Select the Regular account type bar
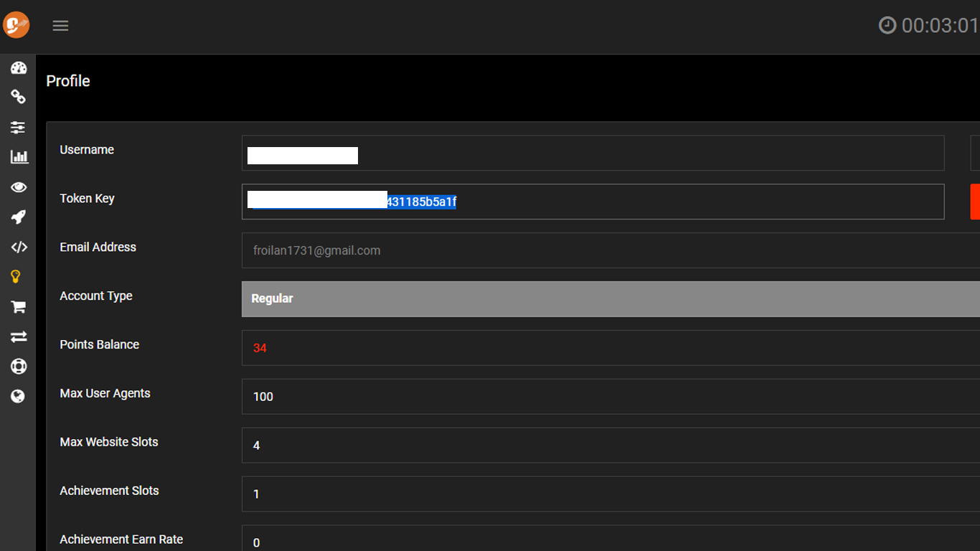 611,299
